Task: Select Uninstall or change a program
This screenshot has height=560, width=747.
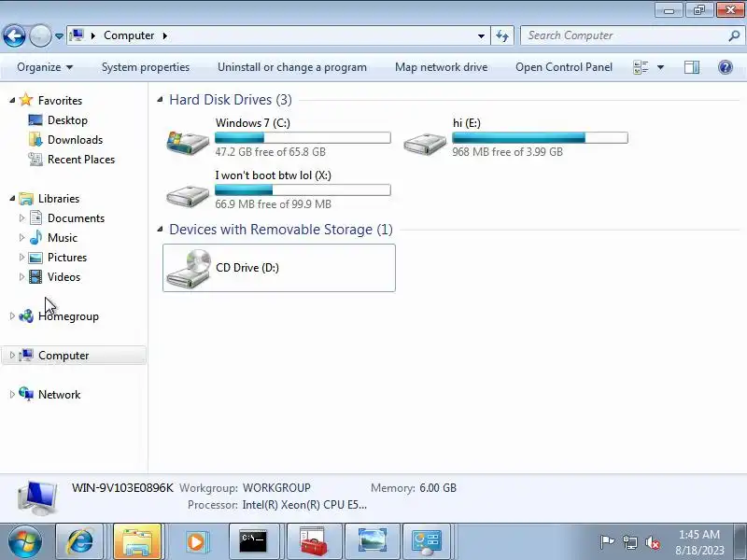Action: point(292,67)
